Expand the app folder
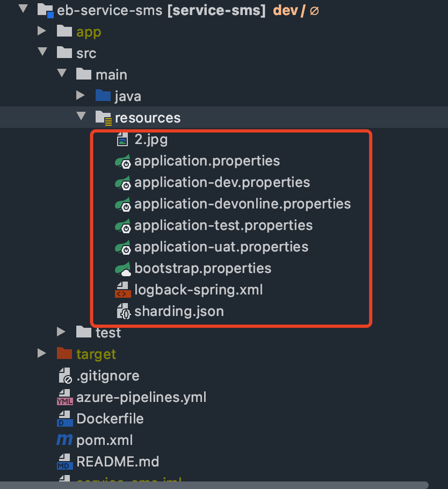Image resolution: width=448 pixels, height=489 pixels. (x=41, y=32)
